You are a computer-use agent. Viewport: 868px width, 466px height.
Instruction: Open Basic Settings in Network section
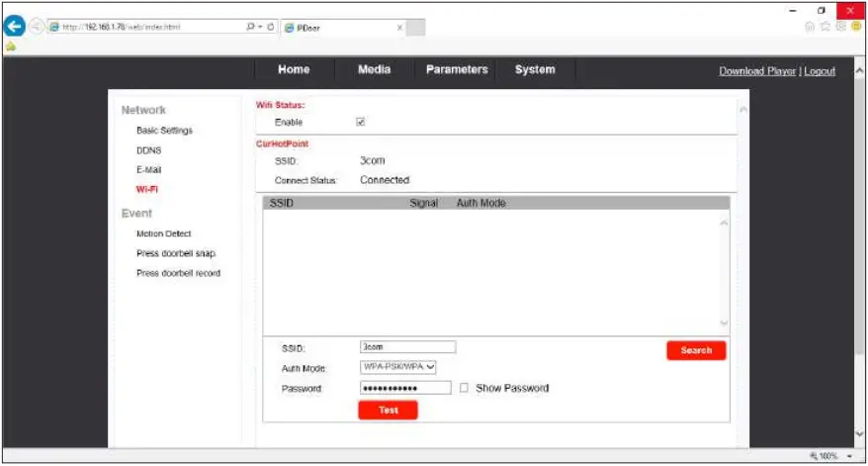tap(164, 131)
